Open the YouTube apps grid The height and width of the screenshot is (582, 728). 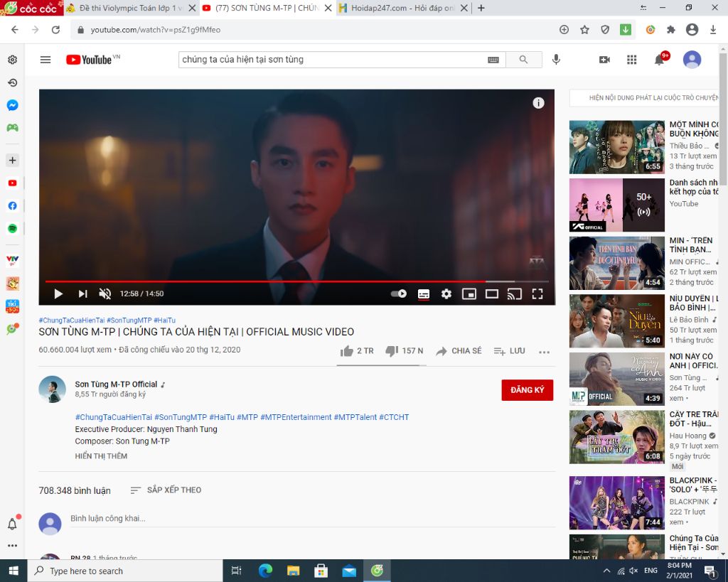click(x=631, y=60)
